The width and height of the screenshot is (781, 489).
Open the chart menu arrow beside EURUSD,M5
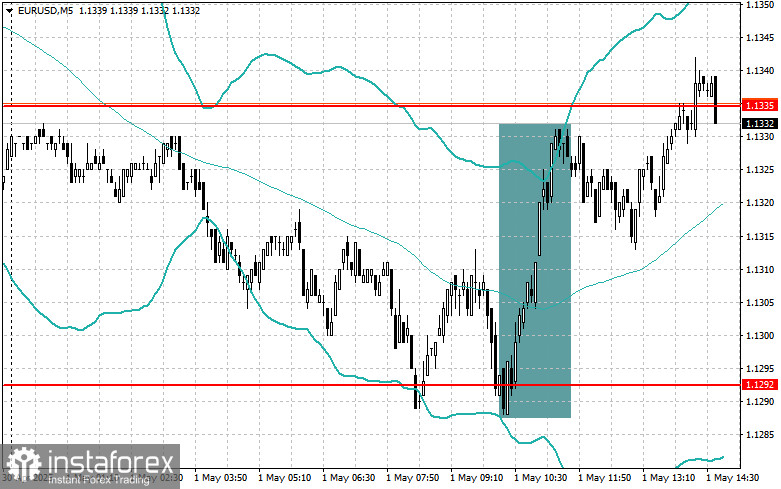coord(9,9)
